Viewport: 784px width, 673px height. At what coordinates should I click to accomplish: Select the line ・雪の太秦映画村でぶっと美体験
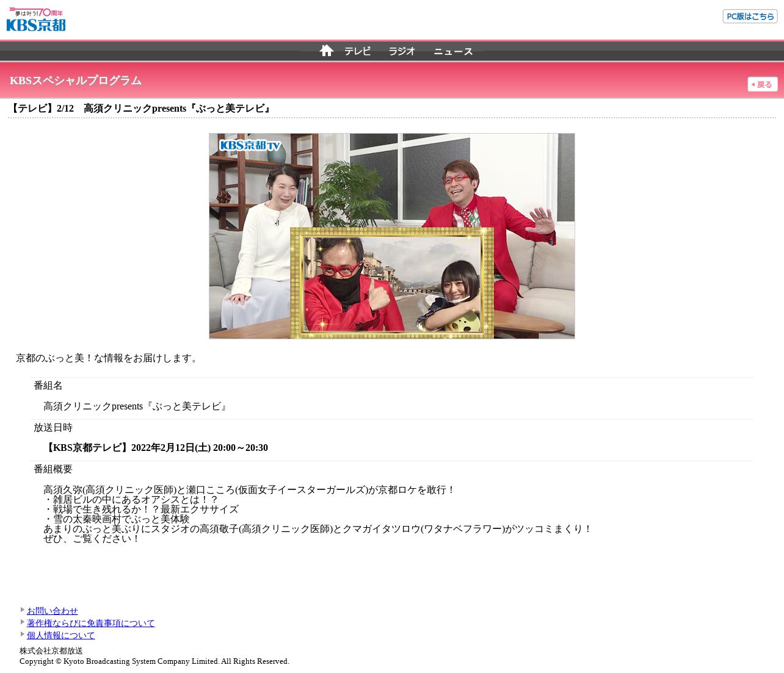pos(117,519)
